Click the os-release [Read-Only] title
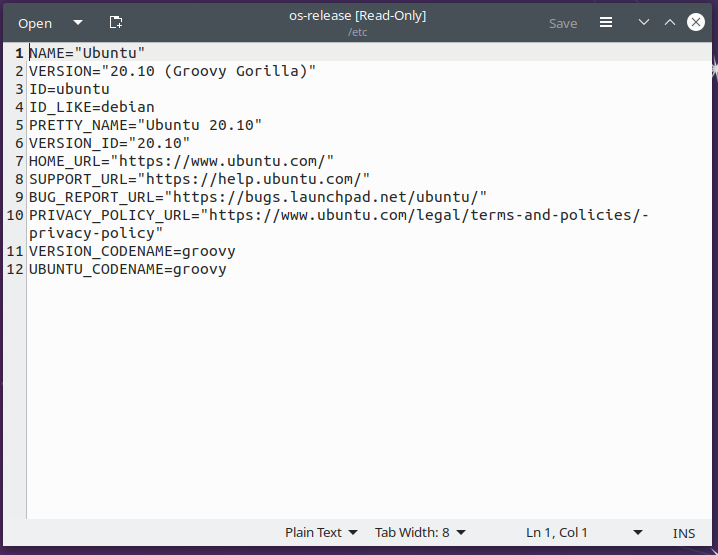Image resolution: width=718 pixels, height=555 pixels. pyautogui.click(x=358, y=16)
